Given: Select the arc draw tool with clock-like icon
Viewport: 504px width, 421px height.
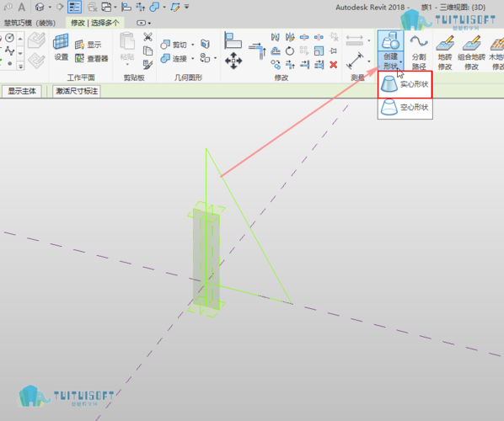Looking at the screenshot, I should (9, 38).
